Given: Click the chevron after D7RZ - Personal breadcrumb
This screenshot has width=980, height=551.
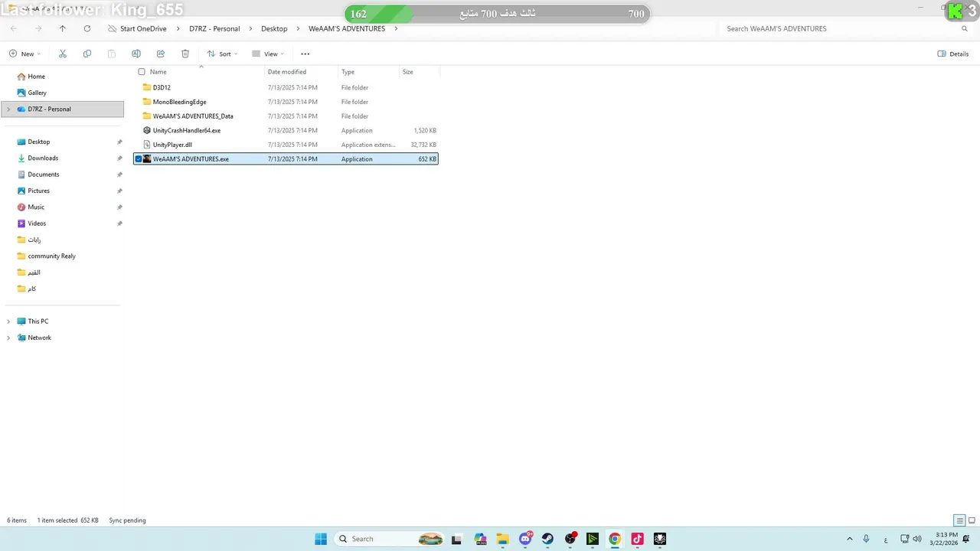Looking at the screenshot, I should (x=250, y=28).
